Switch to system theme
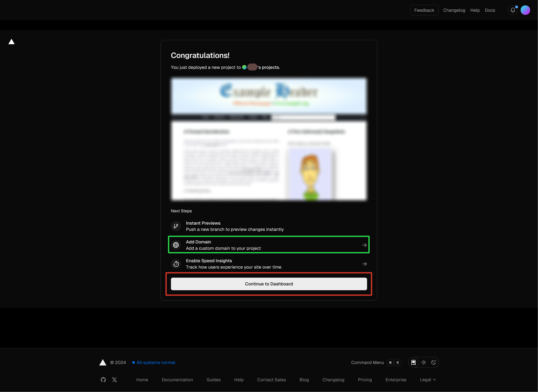 point(413,362)
